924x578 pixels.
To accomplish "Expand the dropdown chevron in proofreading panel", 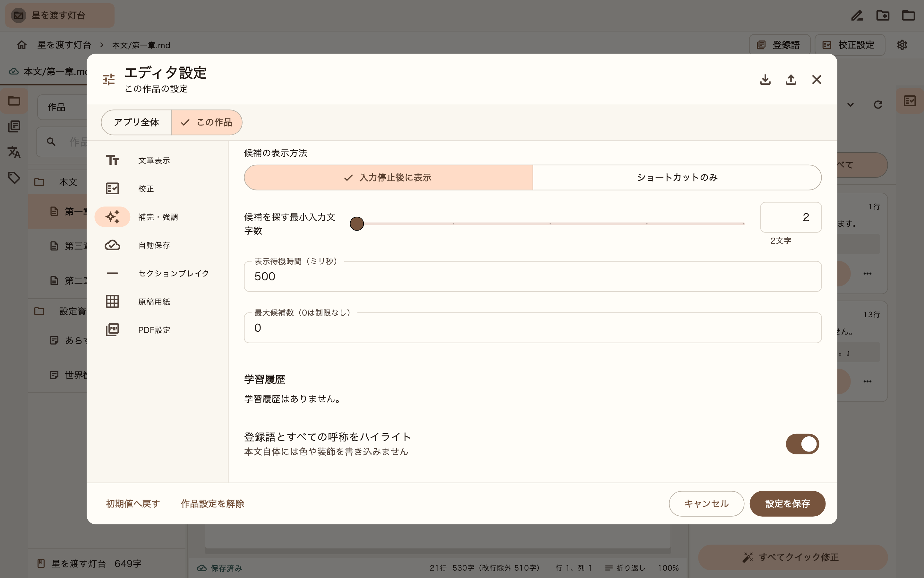I will (850, 104).
